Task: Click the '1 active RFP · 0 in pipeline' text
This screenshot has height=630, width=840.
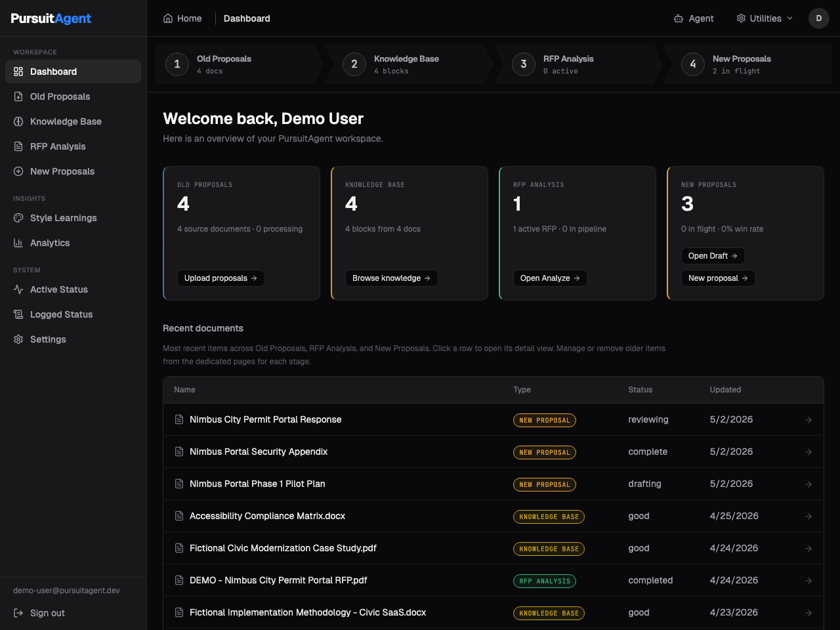Action: (560, 229)
